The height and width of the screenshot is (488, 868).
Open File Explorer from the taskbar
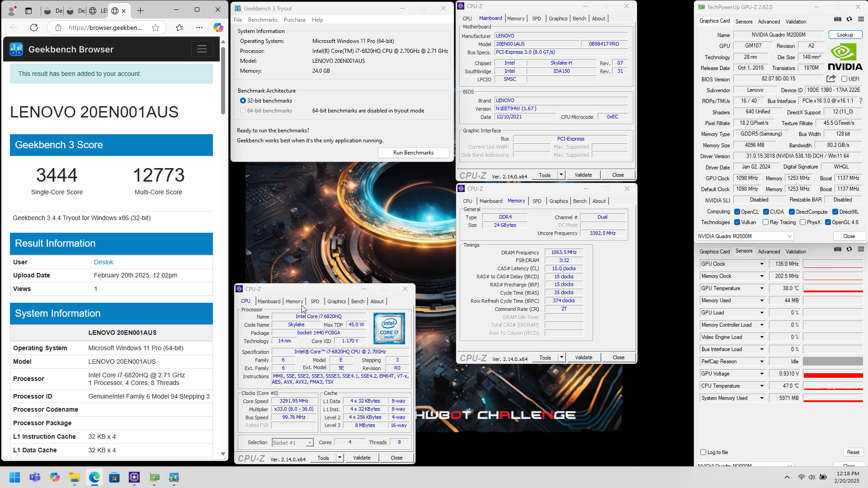tap(75, 477)
